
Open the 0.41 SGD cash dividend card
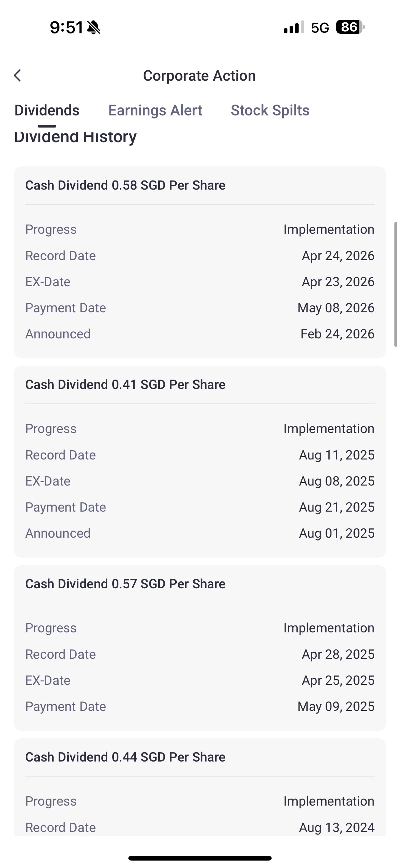pyautogui.click(x=200, y=461)
